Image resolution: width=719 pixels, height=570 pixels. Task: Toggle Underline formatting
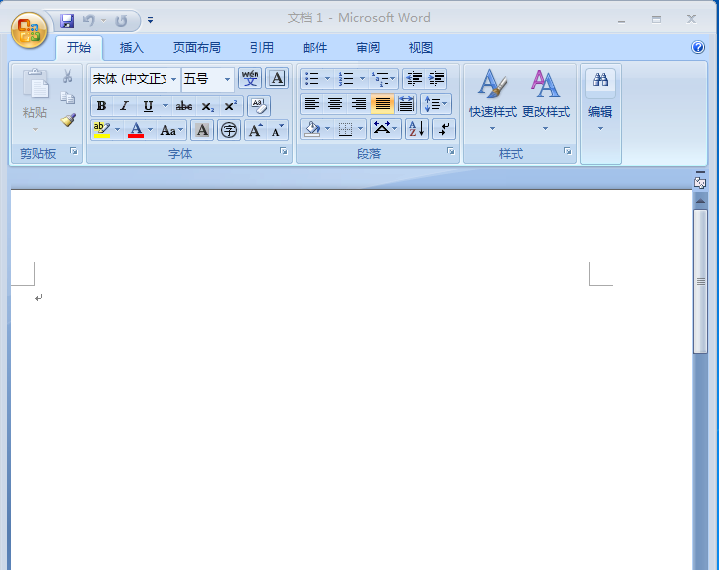tap(148, 106)
